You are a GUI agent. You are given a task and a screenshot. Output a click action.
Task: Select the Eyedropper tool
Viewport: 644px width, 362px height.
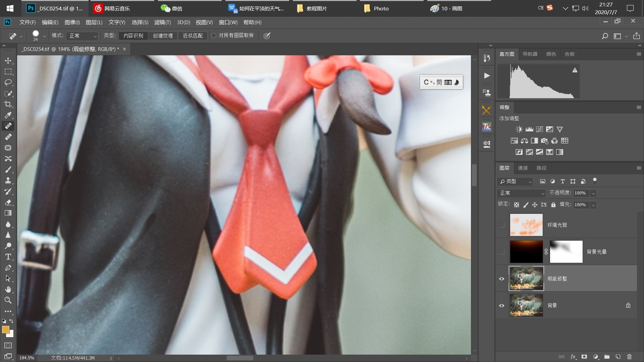(8, 115)
